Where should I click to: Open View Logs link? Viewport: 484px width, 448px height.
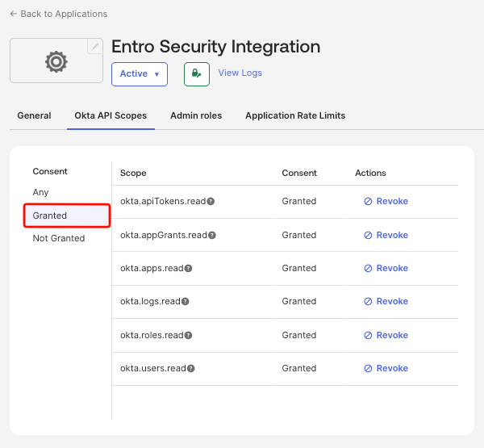(x=240, y=73)
